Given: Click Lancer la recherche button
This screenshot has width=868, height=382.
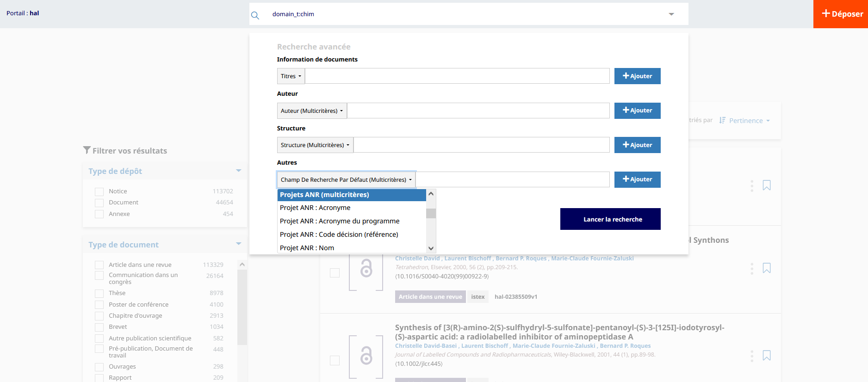Looking at the screenshot, I should coord(610,219).
